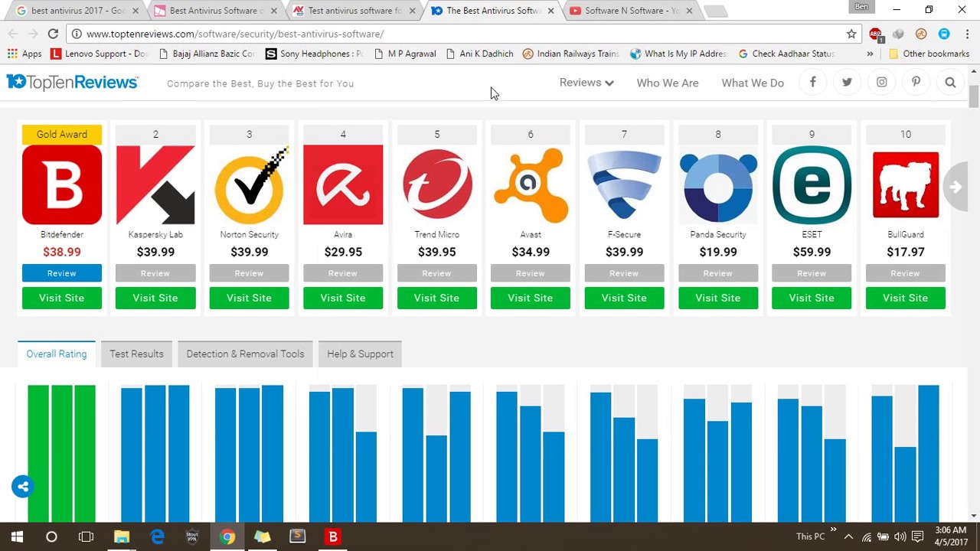Switch to Detection & Removal Tools tab
Image resolution: width=980 pixels, height=551 pixels.
(245, 354)
